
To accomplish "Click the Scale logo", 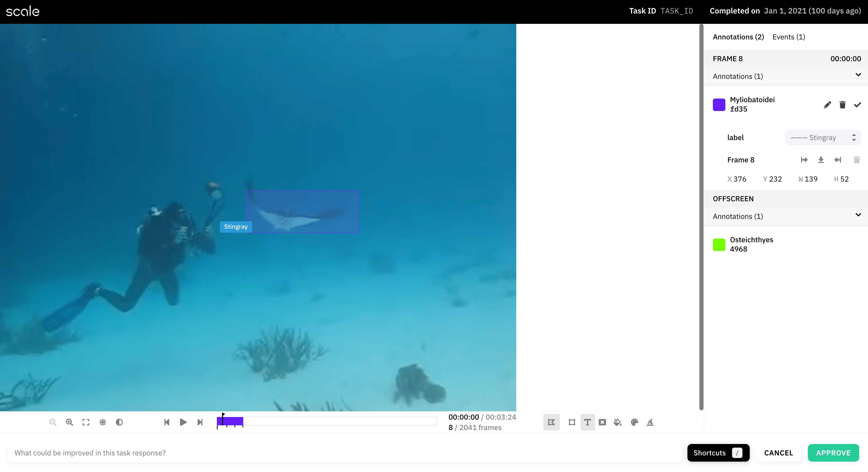I will 23,11.
